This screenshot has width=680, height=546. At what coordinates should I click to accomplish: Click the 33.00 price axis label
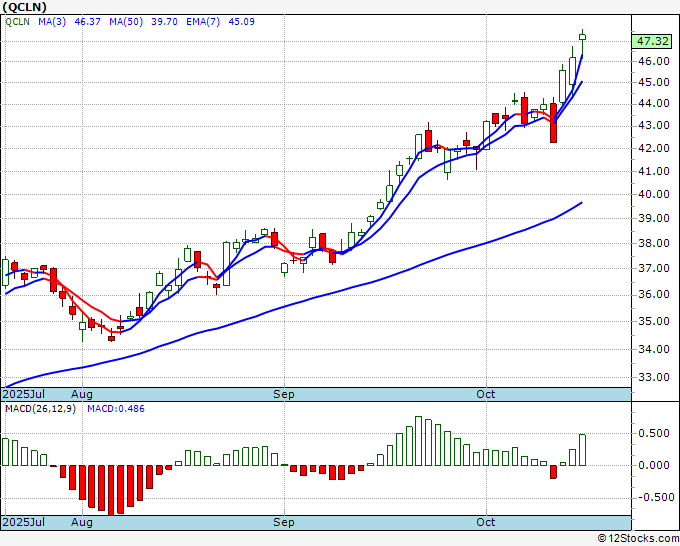654,377
